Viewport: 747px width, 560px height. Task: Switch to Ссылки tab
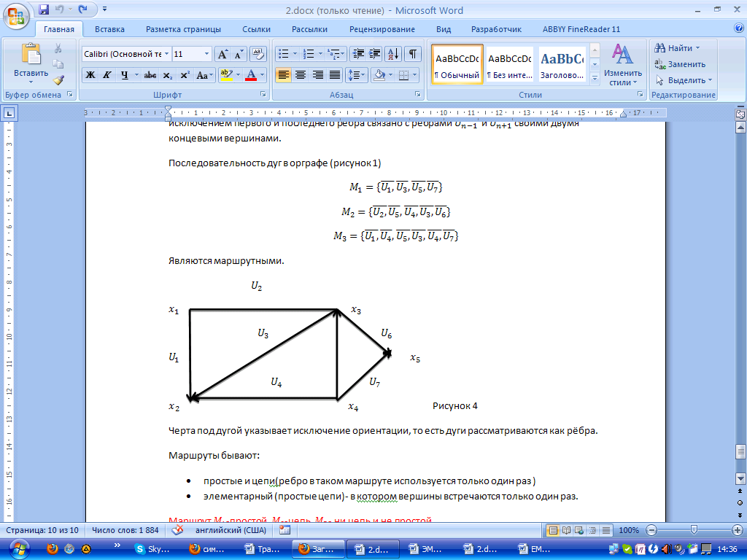click(256, 29)
